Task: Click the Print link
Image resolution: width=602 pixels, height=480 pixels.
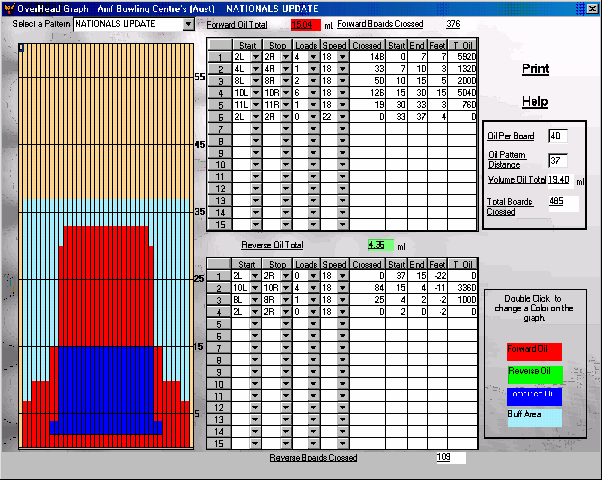Action: click(x=536, y=69)
